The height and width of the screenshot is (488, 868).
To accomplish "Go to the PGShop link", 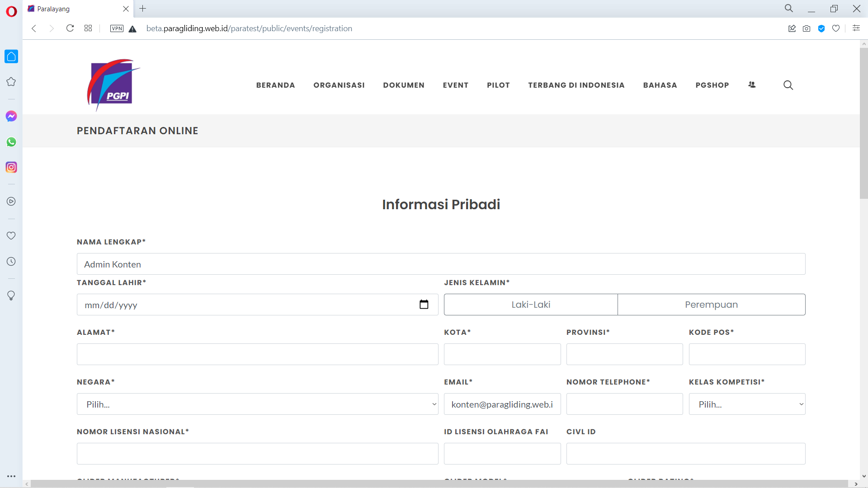I will click(x=712, y=85).
